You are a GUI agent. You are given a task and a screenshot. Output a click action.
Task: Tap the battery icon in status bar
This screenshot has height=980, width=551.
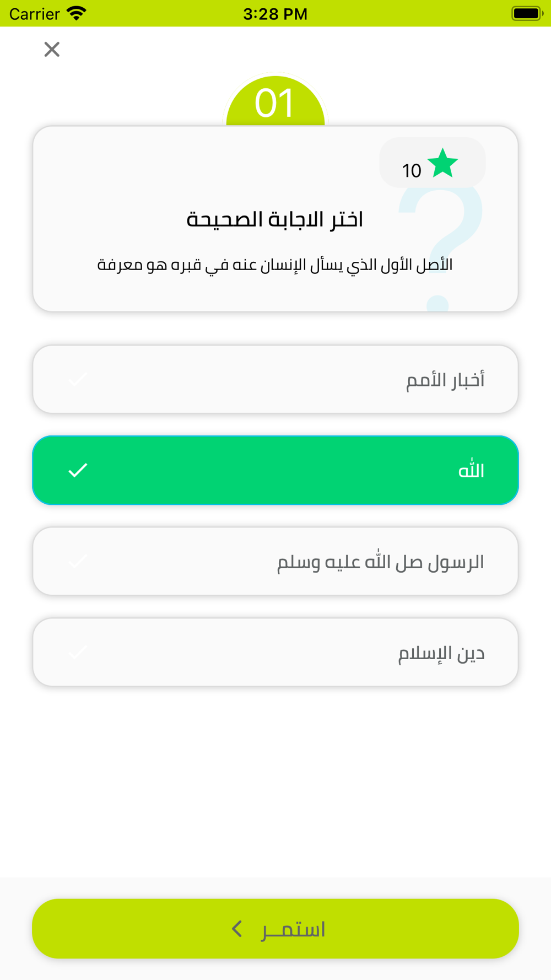(x=527, y=13)
